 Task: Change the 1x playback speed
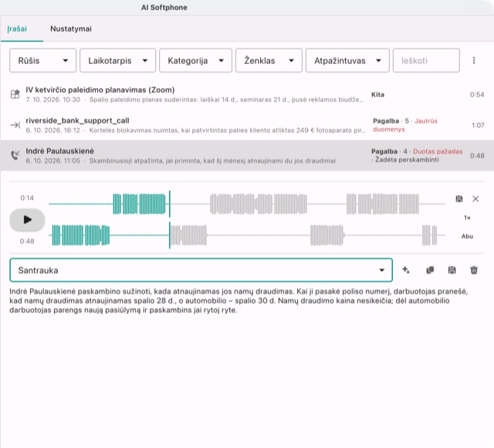tap(467, 217)
